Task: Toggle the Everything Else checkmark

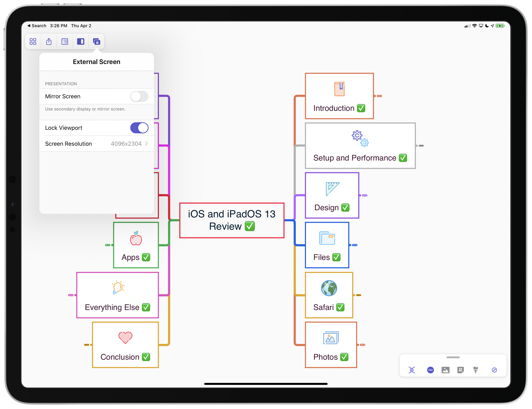Action: pyautogui.click(x=146, y=307)
